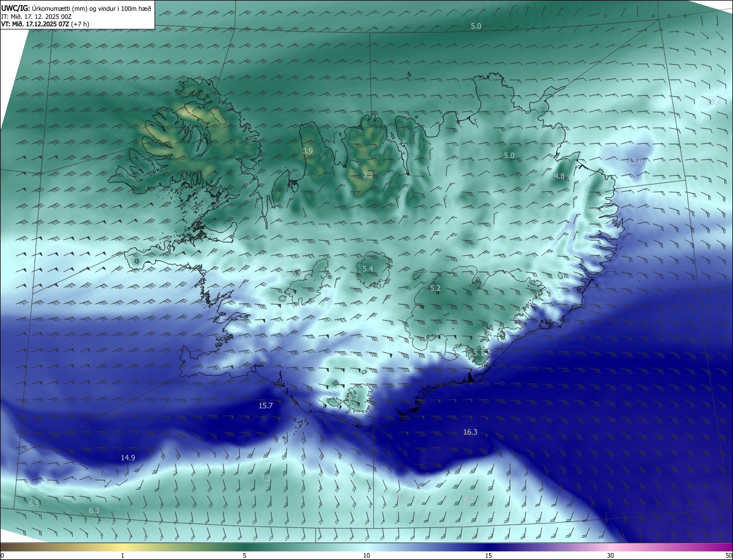
Task: Click the 15.7 value on the map
Action: click(x=266, y=406)
